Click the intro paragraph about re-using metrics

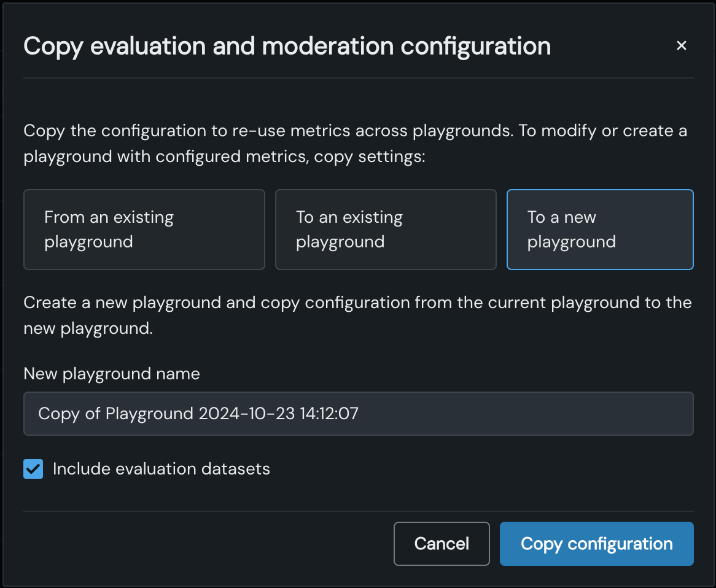pos(355,144)
